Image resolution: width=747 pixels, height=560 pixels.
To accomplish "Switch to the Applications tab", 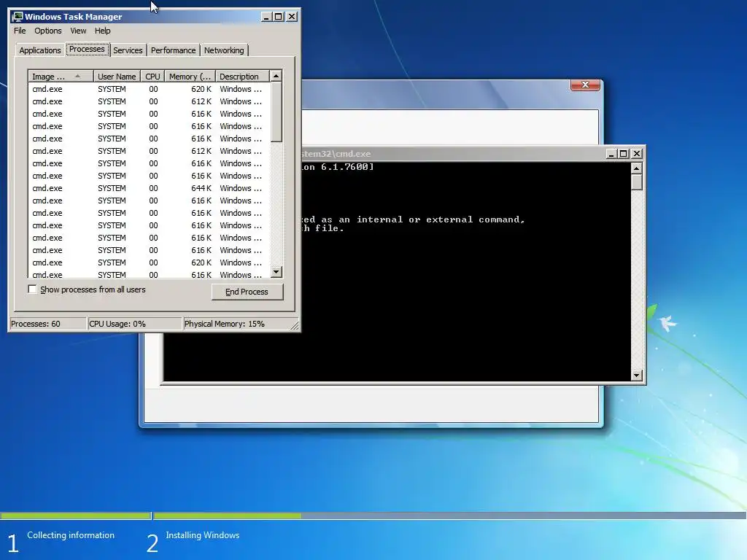I will (40, 50).
